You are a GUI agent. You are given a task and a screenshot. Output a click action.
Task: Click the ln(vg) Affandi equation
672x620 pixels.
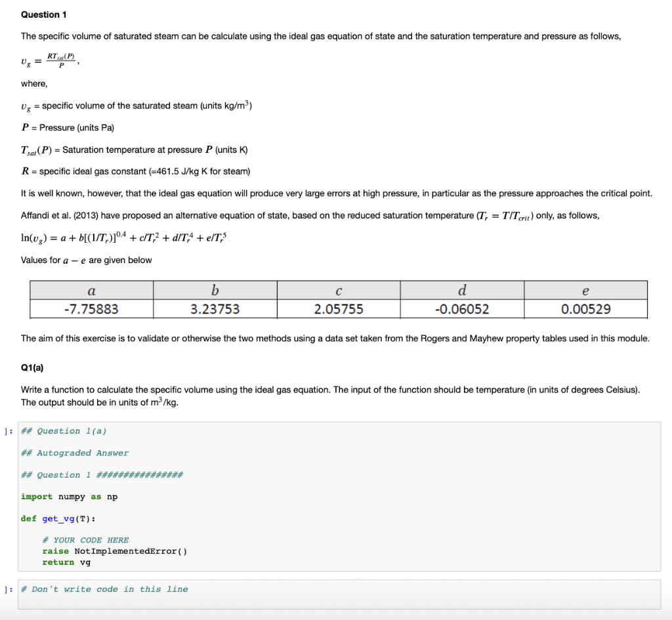[x=123, y=238]
